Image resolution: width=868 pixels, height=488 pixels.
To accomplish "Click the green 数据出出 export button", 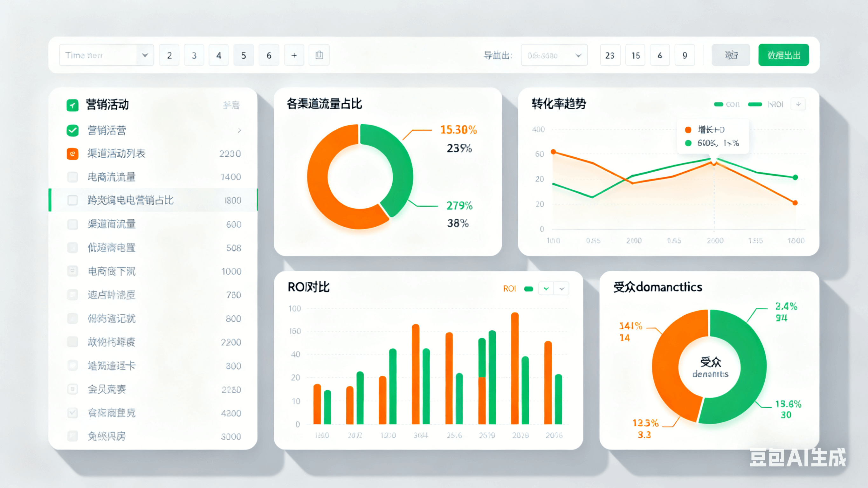I will coord(783,55).
